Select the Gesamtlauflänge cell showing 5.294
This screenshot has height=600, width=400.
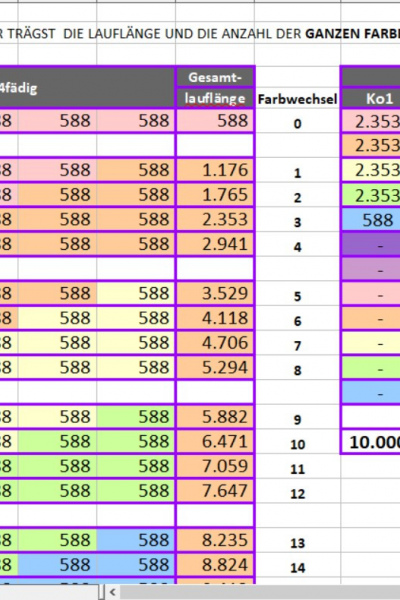(x=215, y=367)
